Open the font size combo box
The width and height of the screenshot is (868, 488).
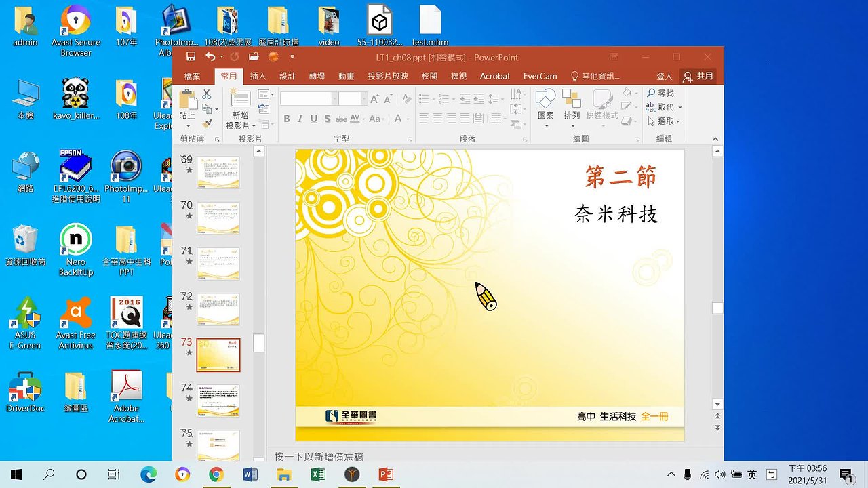pyautogui.click(x=353, y=99)
